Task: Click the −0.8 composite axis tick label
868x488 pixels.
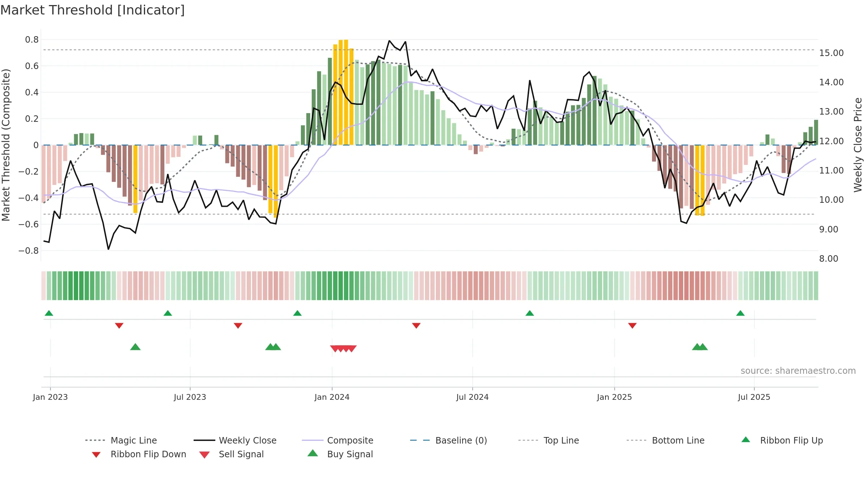Action: click(x=28, y=251)
